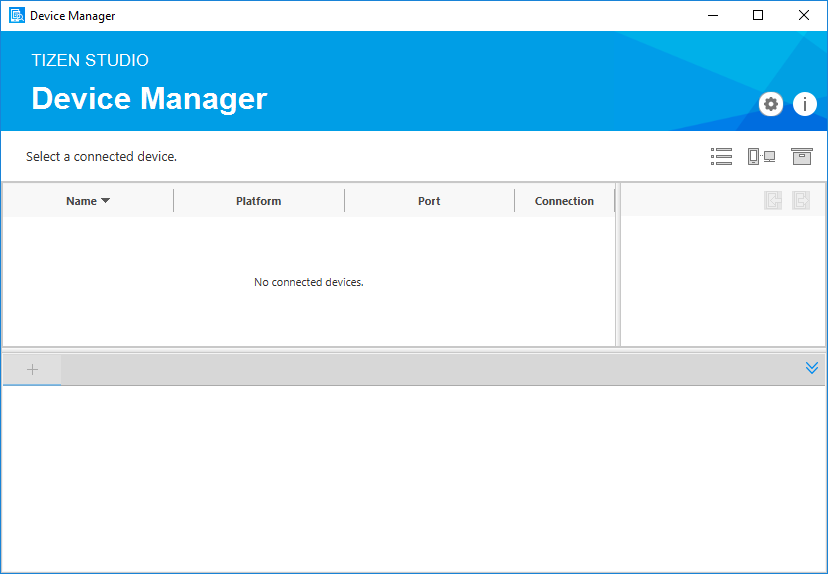The width and height of the screenshot is (828, 574).
Task: Sort devices by Platform column
Action: click(x=258, y=201)
